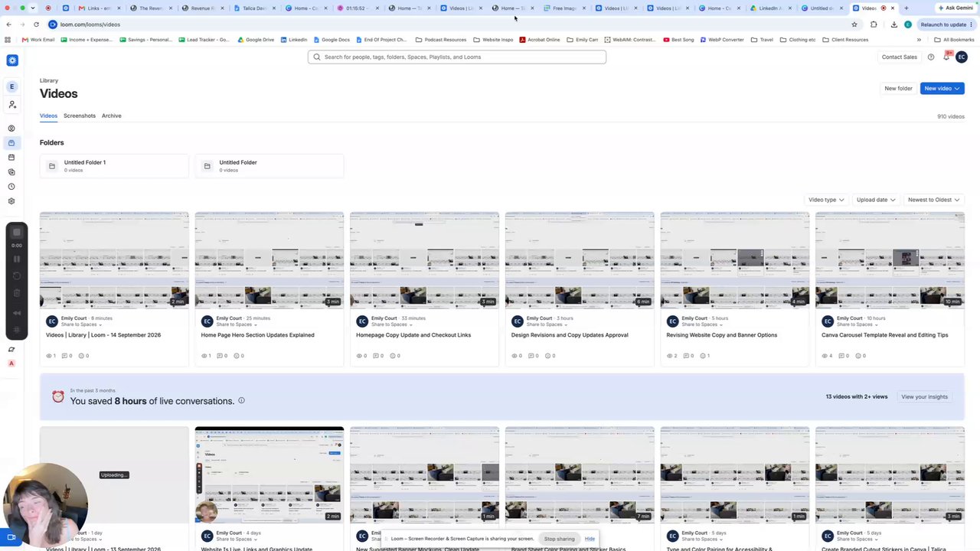
Task: Open the New video dropdown button
Action: 942,89
